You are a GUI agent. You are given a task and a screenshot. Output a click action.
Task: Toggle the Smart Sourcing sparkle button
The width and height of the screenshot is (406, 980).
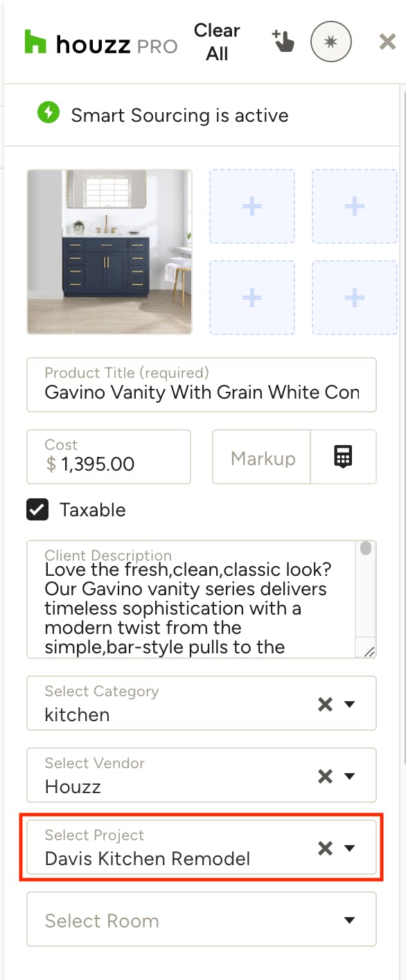tap(331, 42)
